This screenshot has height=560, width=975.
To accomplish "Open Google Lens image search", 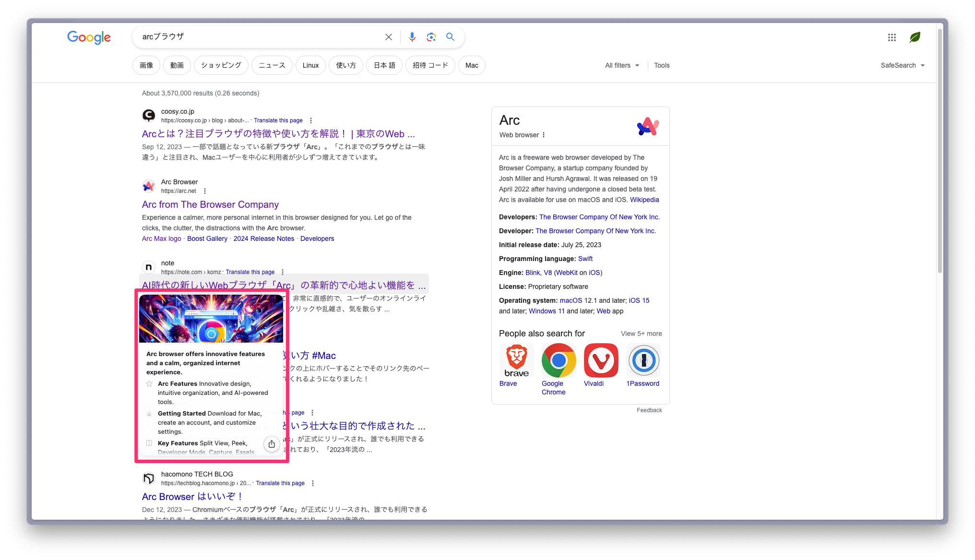I will pyautogui.click(x=431, y=37).
